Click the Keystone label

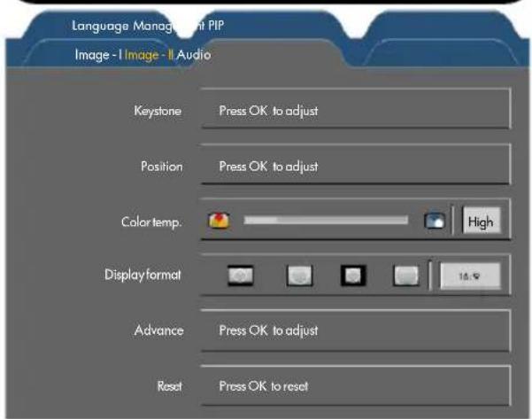[158, 111]
